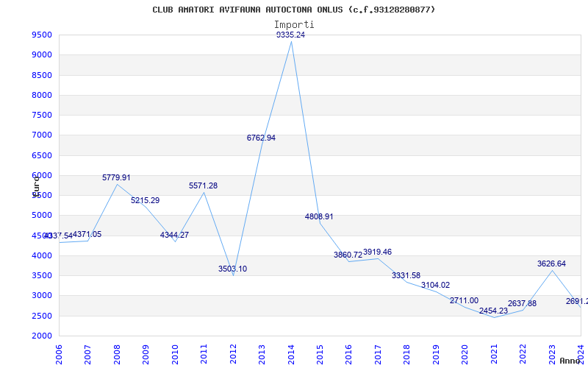Select the 3503.10 data label

(x=232, y=269)
